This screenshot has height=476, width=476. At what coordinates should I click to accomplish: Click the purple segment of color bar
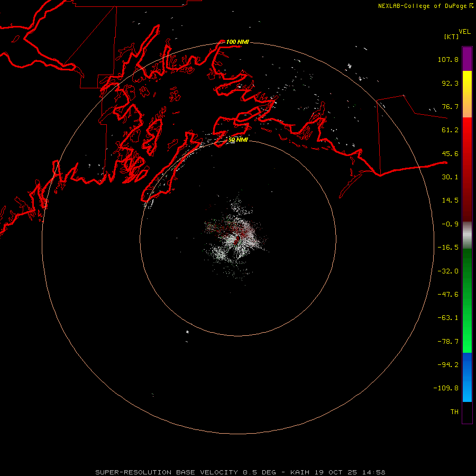click(467, 59)
